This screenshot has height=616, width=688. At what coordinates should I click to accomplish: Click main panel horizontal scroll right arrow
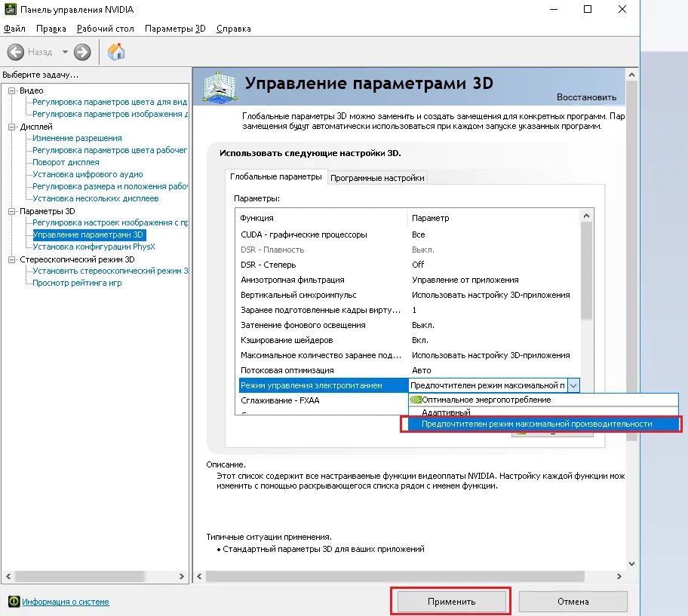(619, 577)
